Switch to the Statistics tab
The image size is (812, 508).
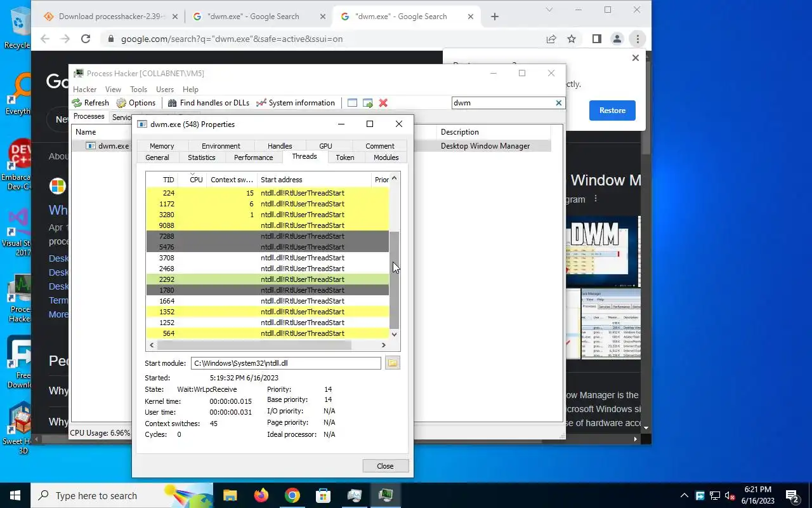point(202,157)
